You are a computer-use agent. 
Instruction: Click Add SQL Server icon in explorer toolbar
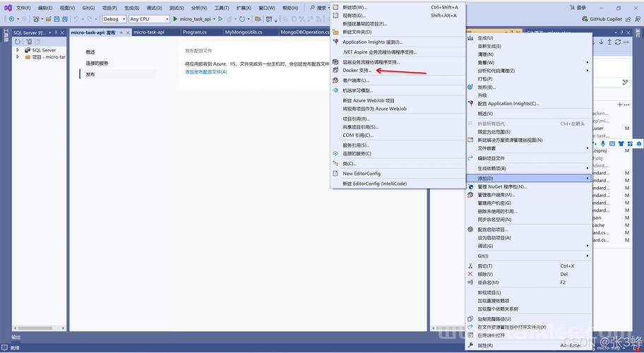(x=29, y=42)
